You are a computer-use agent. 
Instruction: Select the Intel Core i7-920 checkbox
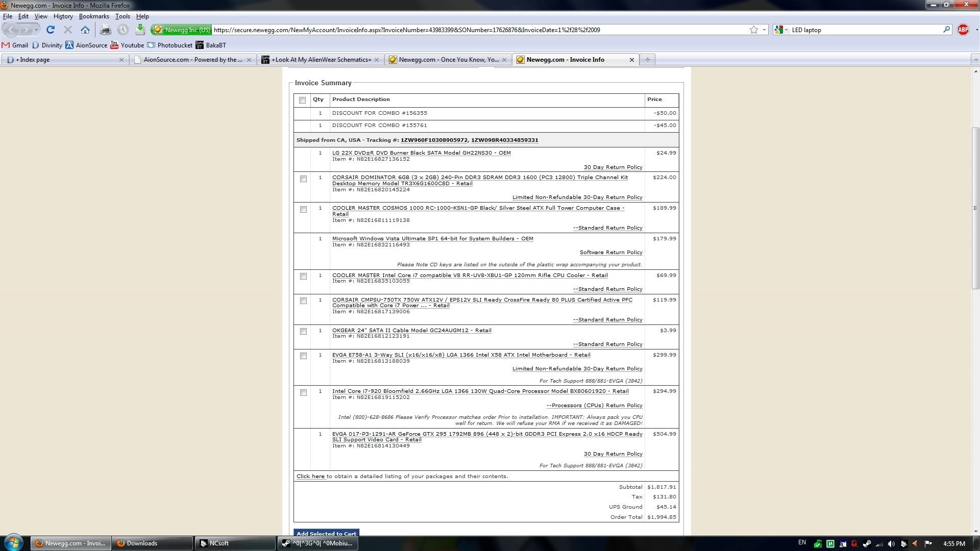(303, 393)
